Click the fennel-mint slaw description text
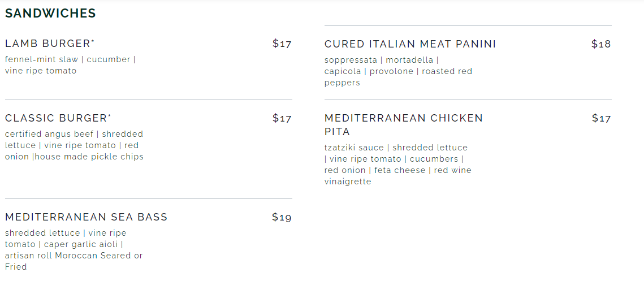Viewport: 644px width, 281px height. tap(70, 65)
